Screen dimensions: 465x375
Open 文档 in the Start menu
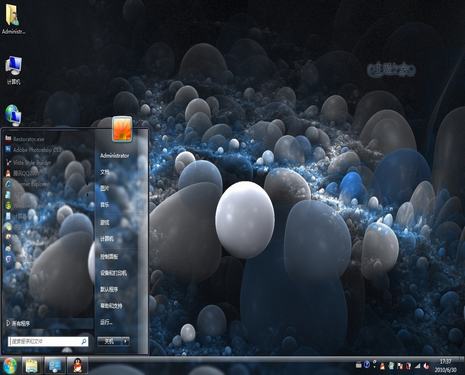coord(105,172)
